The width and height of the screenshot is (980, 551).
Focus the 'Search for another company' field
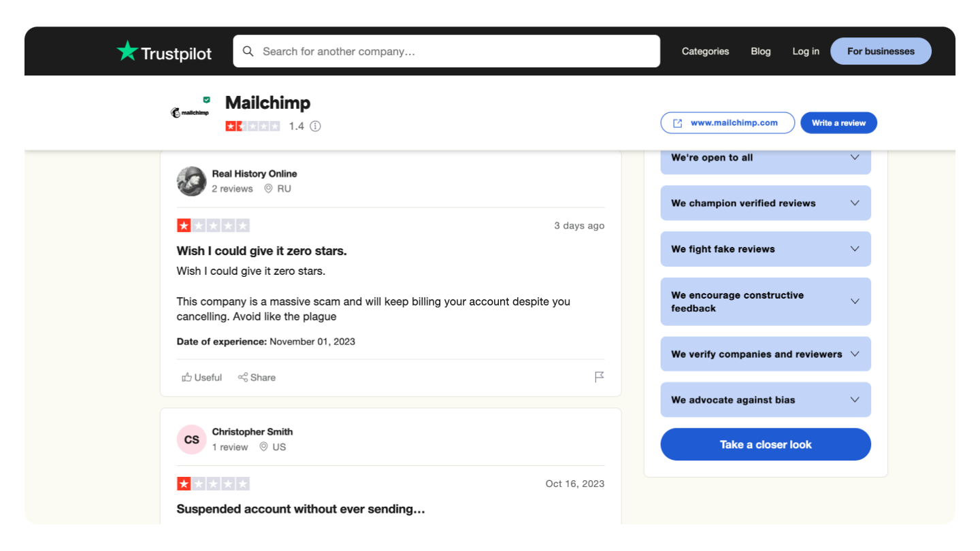pos(446,51)
